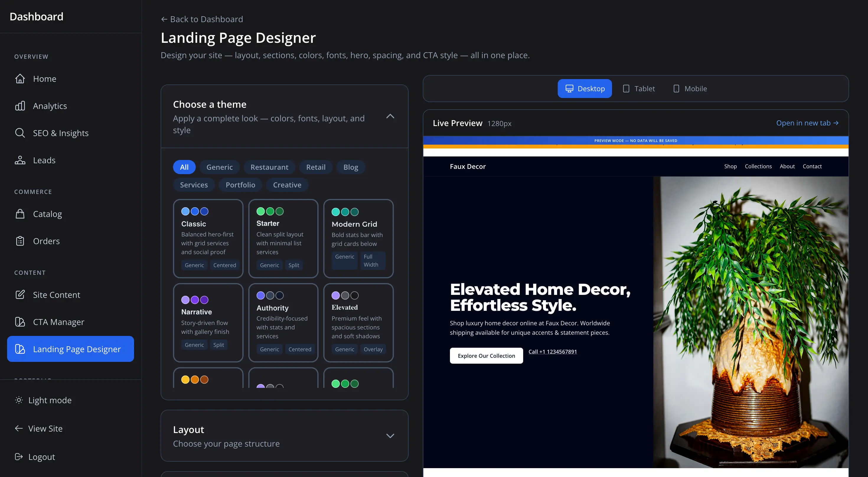
Task: Filter themes by Services
Action: [194, 184]
